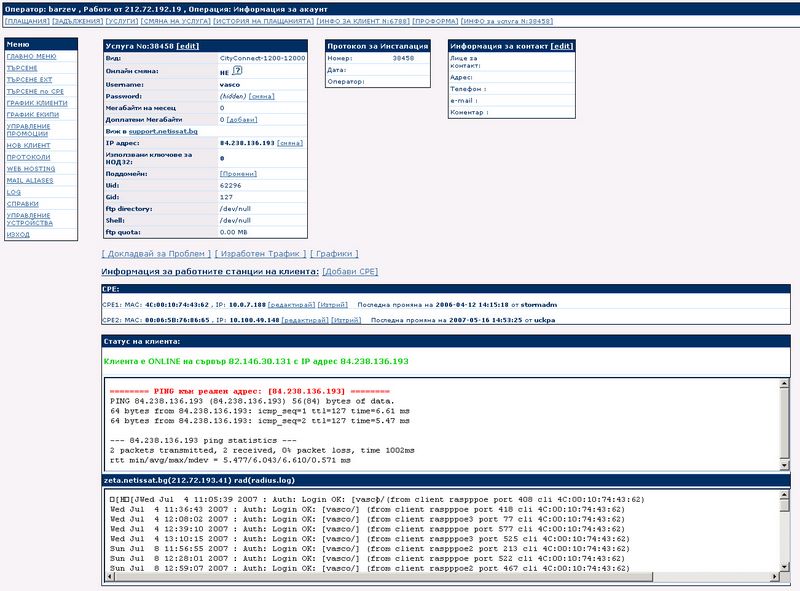The height and width of the screenshot is (591, 800).
Task: Click the help icon next to Онлайн смяна
Action: (x=237, y=72)
